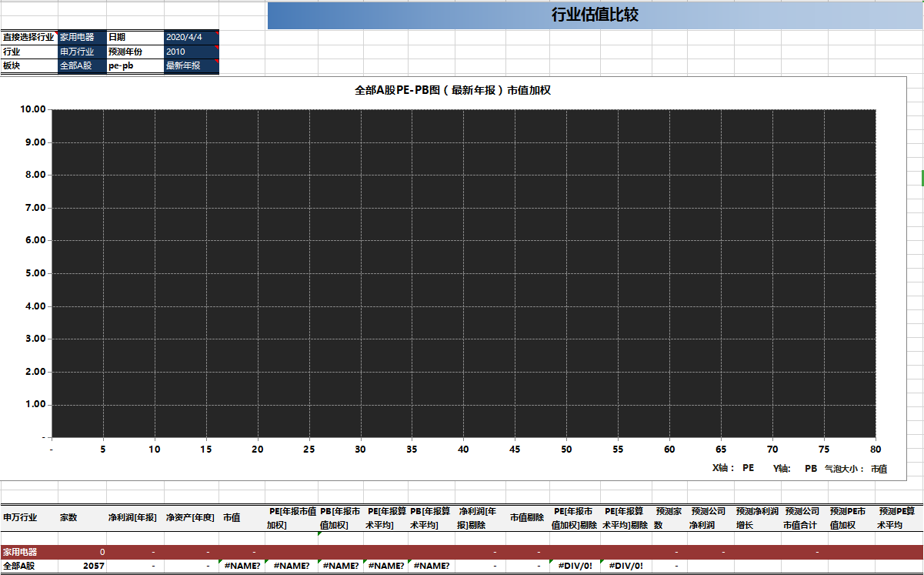
Task: Select the 市值剔除 column header
Action: 526,517
